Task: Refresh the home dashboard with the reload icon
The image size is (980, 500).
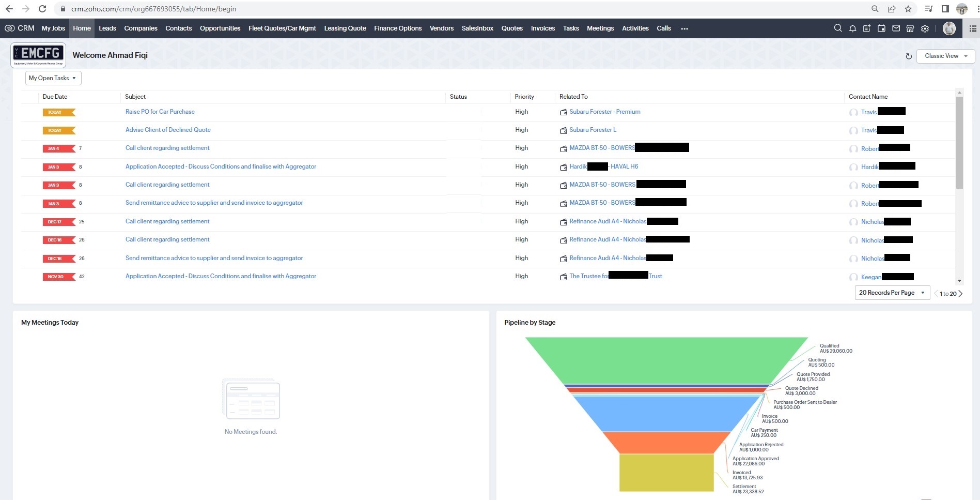Action: (x=909, y=56)
